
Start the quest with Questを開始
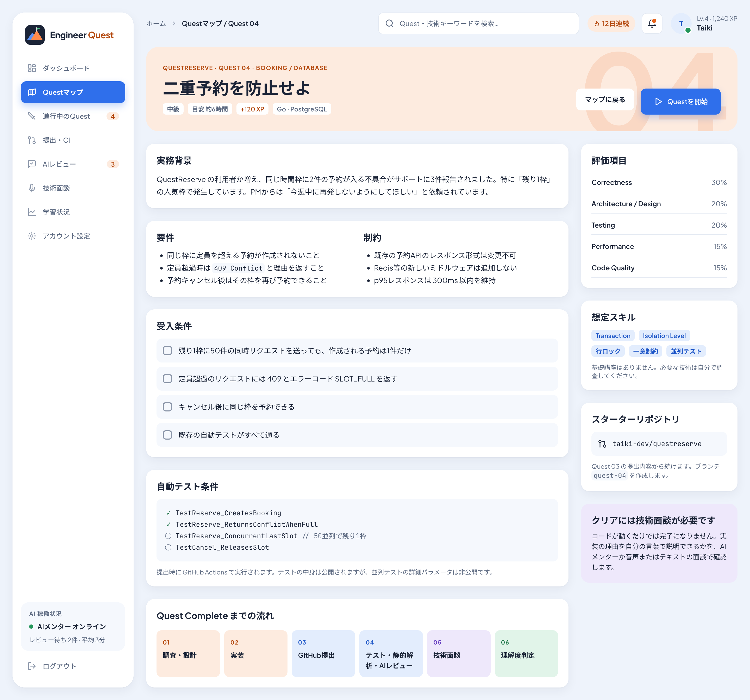[680, 102]
